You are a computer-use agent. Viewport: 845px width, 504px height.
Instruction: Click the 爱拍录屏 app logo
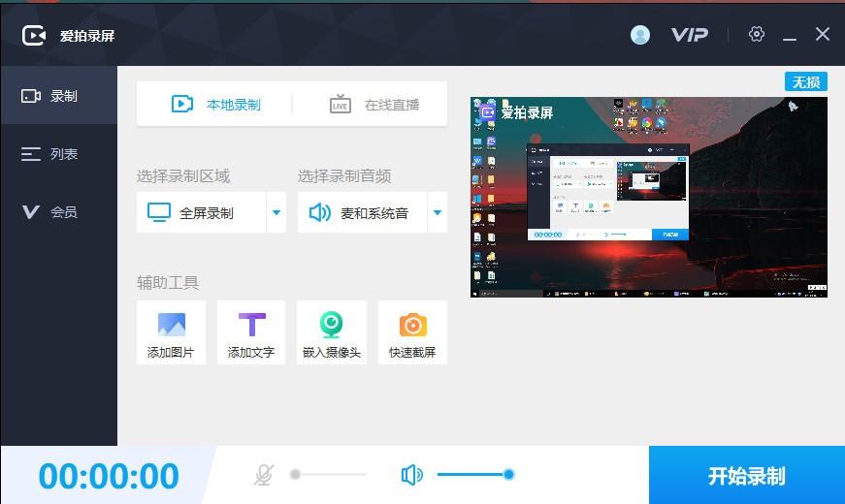point(33,36)
